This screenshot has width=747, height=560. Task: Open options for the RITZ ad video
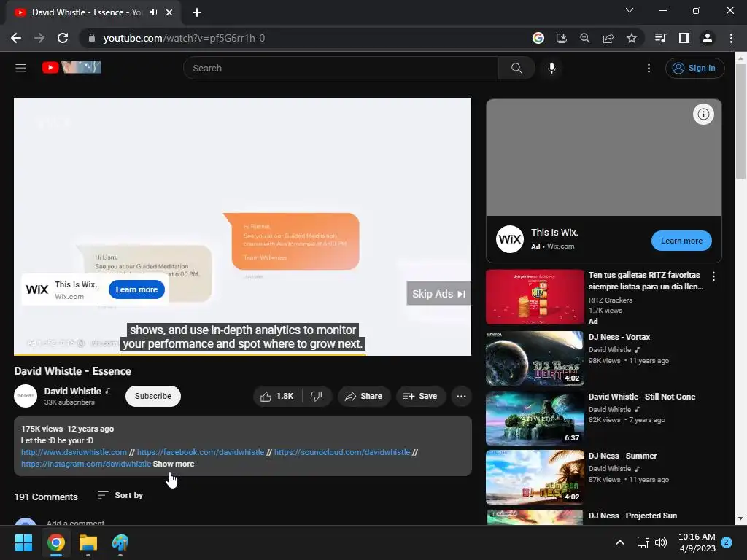tap(713, 276)
